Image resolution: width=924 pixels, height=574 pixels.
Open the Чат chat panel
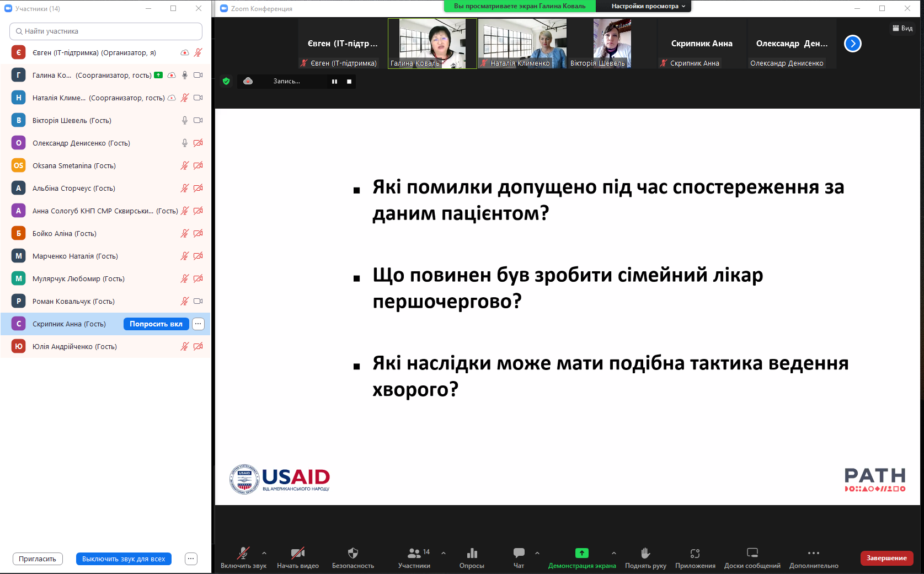tap(519, 553)
